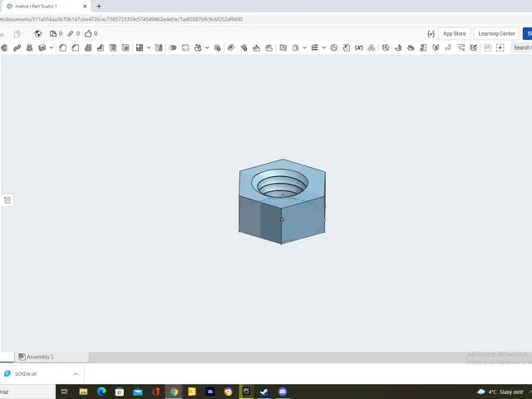
Task: Select the Shell tool
Action: coord(113,48)
